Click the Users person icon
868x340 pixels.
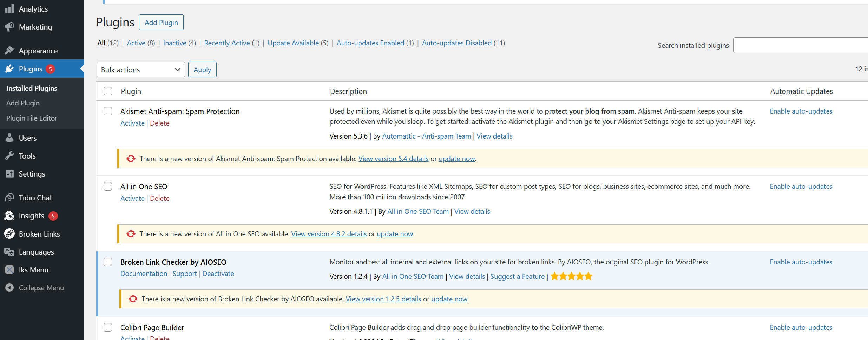click(9, 138)
